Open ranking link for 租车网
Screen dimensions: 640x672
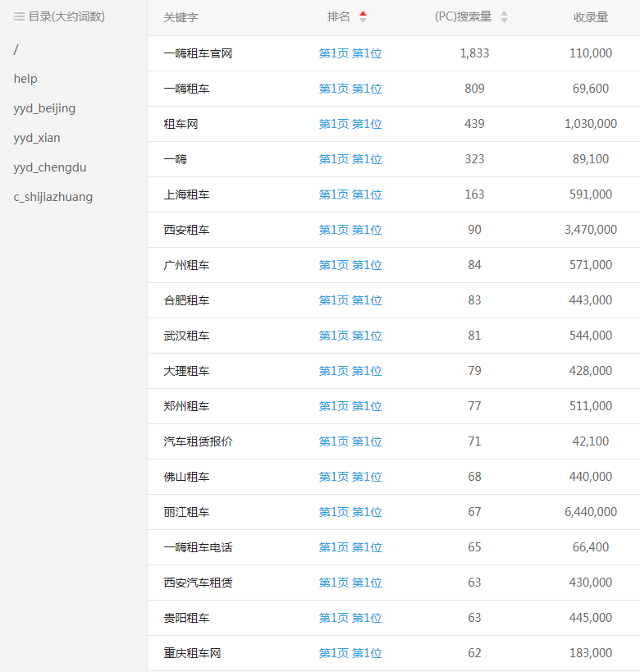350,124
